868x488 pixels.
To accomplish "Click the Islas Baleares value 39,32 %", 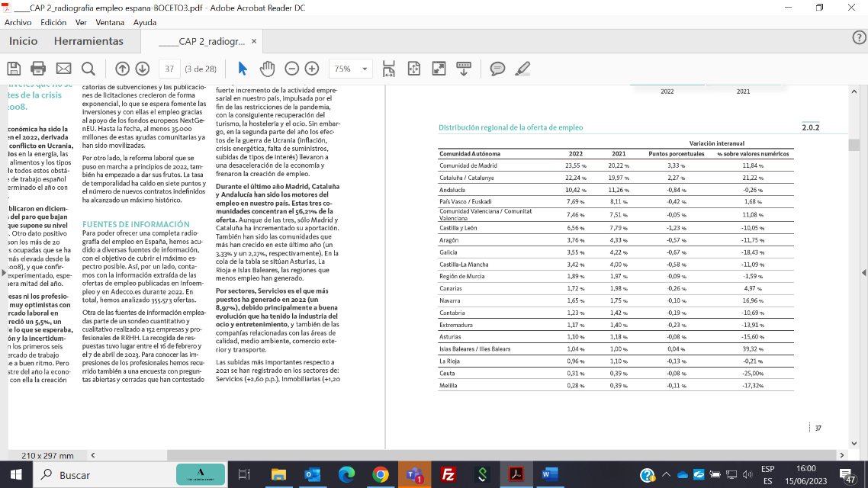I will point(753,349).
